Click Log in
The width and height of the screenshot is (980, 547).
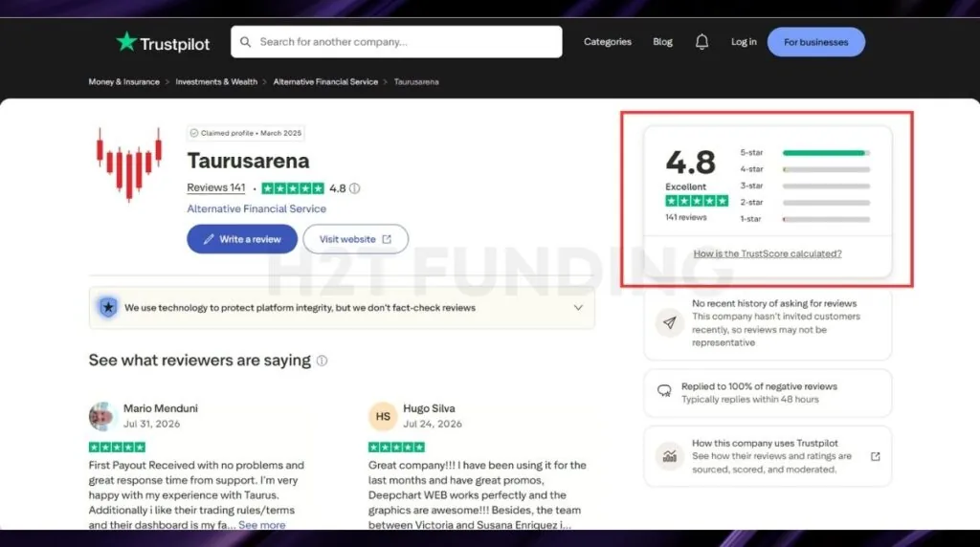744,42
